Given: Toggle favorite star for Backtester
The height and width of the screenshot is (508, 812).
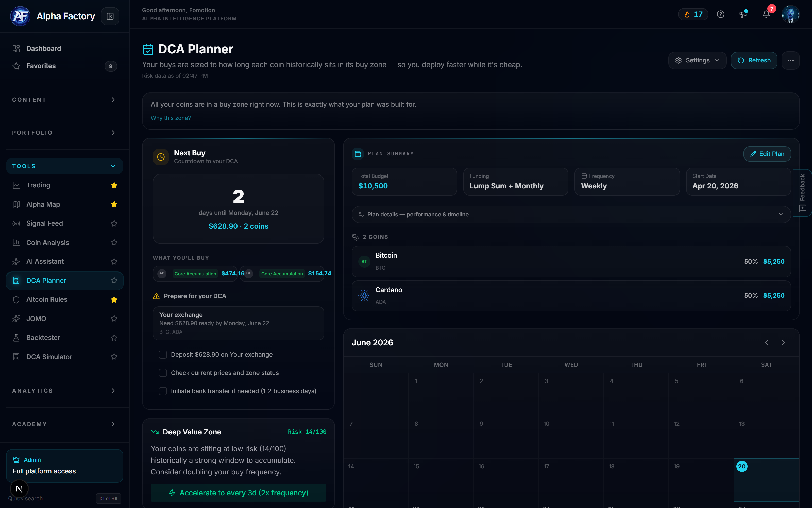Looking at the screenshot, I should click(114, 338).
